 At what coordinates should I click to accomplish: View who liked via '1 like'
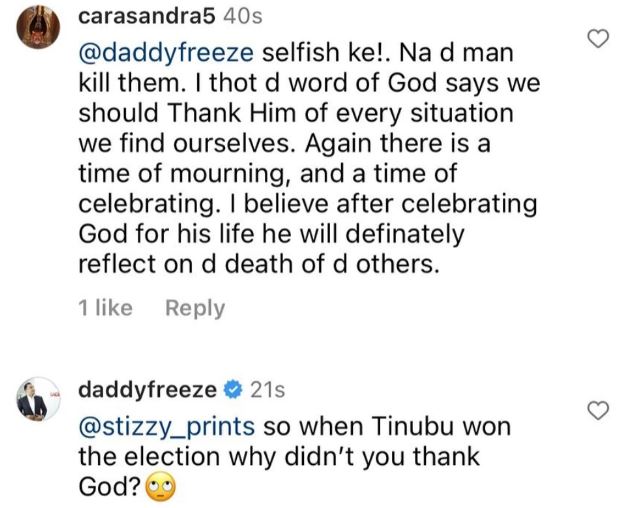105,309
